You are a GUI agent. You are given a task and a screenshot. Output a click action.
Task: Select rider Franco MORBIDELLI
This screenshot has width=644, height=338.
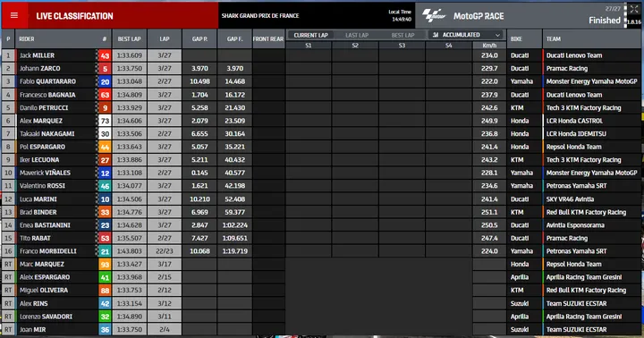tap(48, 251)
